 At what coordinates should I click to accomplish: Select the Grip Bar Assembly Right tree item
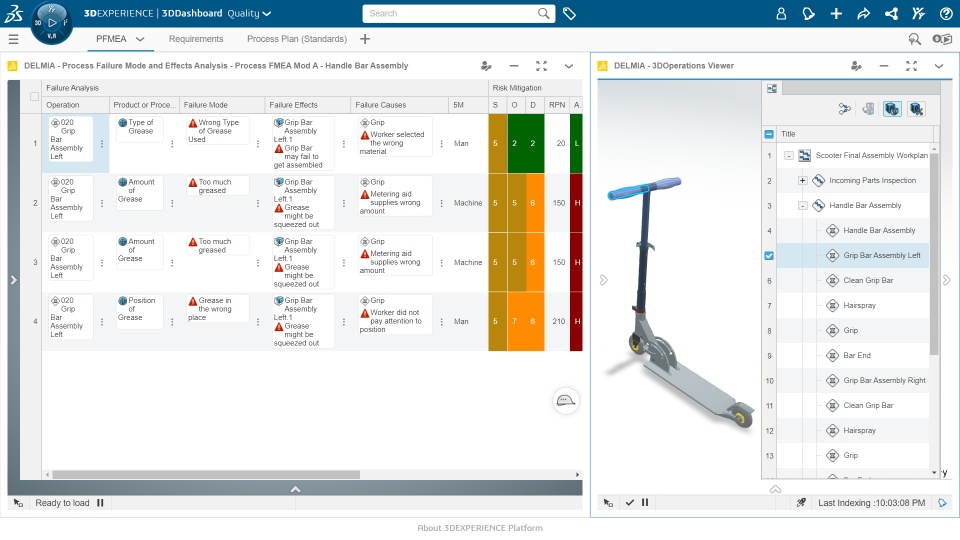884,380
